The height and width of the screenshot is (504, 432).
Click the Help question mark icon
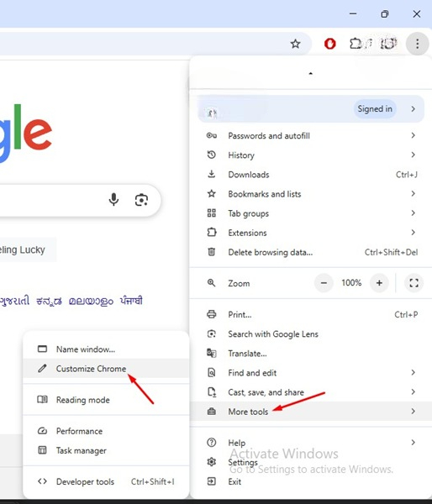(211, 443)
